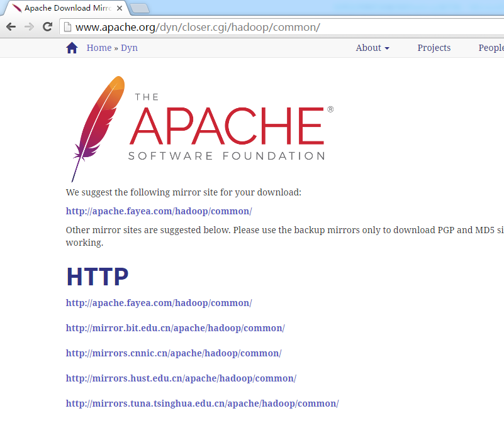Open the Projects menu item

[x=434, y=48]
